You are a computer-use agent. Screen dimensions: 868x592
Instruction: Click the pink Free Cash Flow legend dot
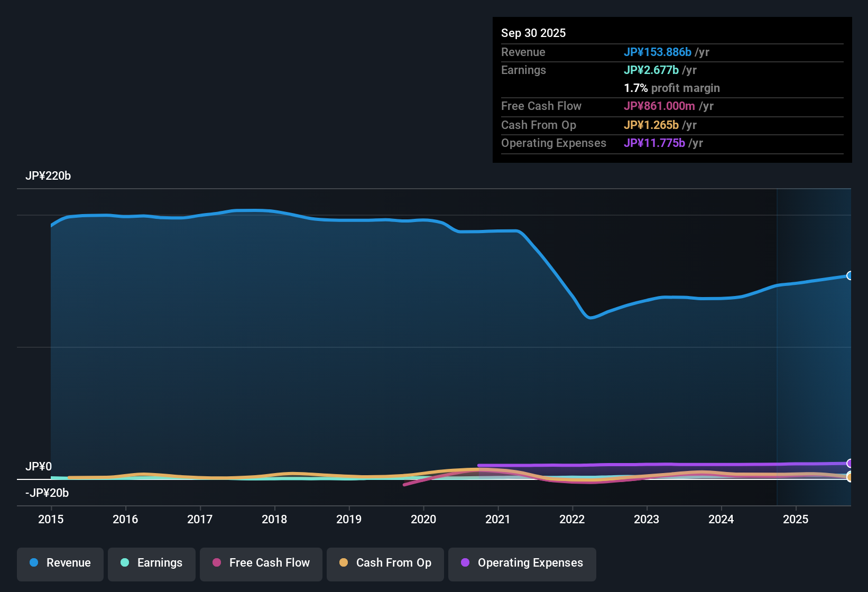(x=216, y=563)
